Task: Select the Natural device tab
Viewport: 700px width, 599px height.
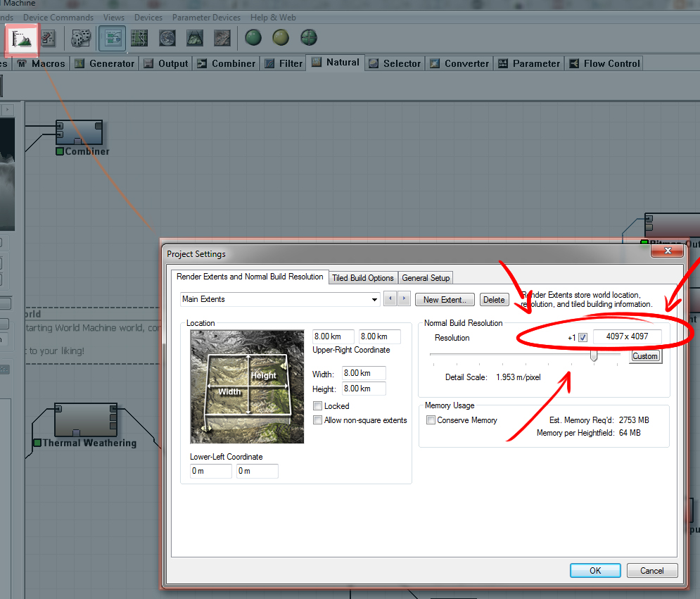Action: (x=336, y=62)
